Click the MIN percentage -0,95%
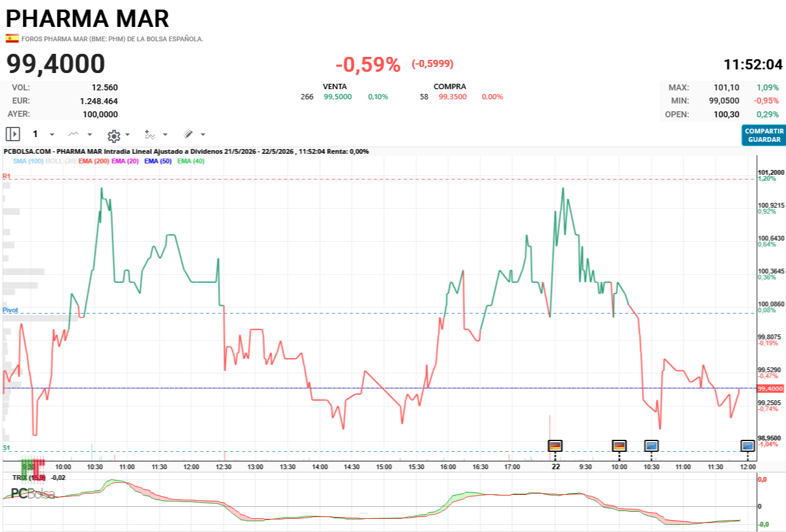This screenshot has height=532, width=786. click(x=767, y=101)
